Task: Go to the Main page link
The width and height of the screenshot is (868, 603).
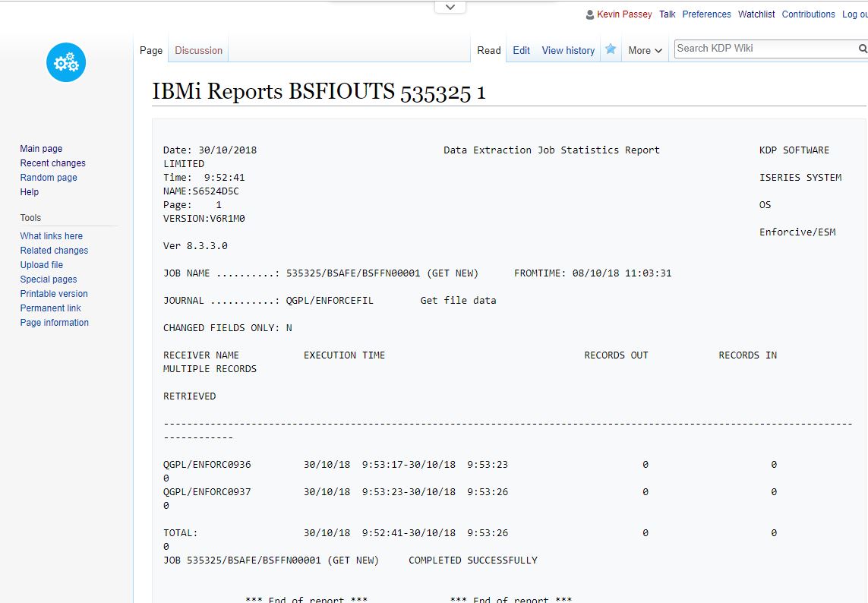Action: [x=41, y=149]
